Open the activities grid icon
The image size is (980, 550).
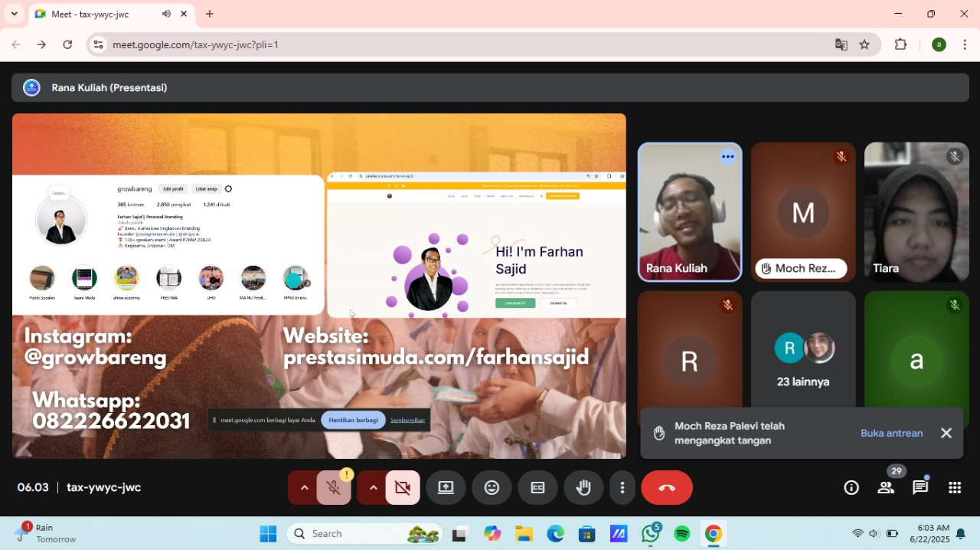[954, 488]
